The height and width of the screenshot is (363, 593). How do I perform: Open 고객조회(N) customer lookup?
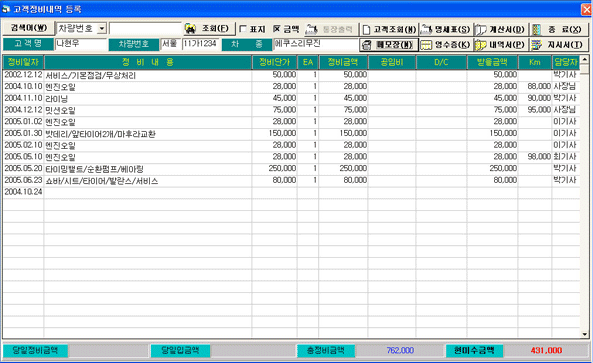(x=389, y=29)
